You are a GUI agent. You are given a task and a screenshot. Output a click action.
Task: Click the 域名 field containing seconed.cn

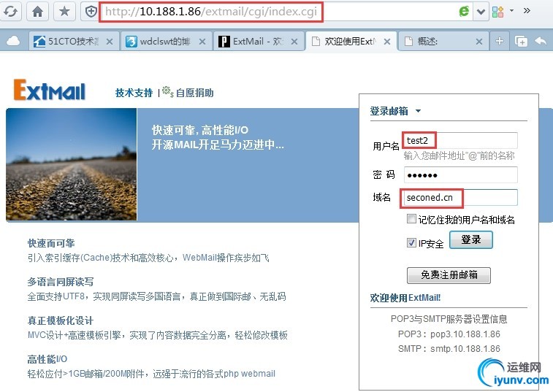click(x=459, y=197)
